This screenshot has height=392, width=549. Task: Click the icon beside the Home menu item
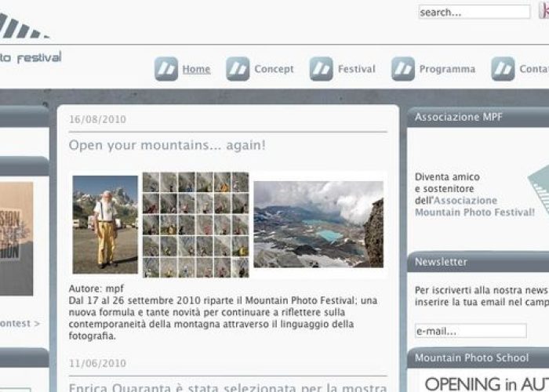point(166,69)
